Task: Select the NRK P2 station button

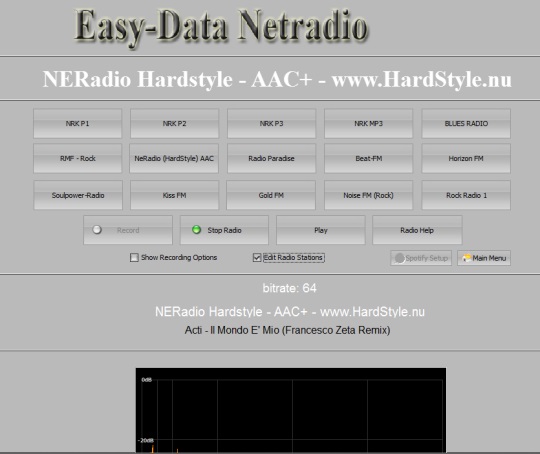Action: tap(174, 123)
